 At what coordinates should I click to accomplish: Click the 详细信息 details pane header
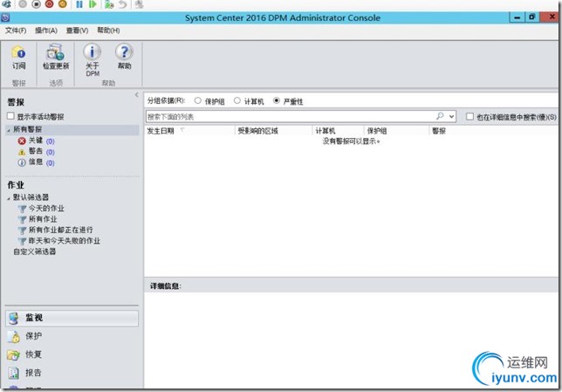tap(166, 285)
